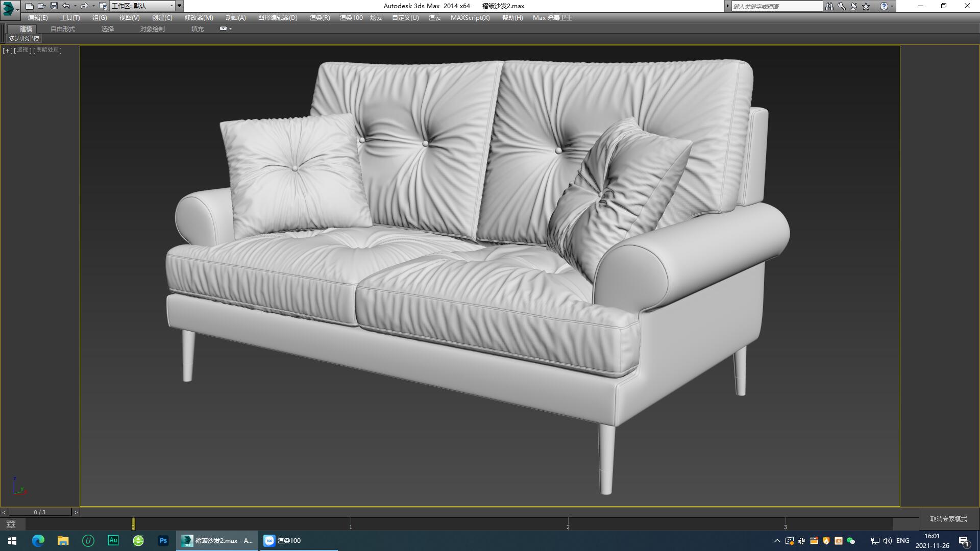Toggle the favorites star icon
The width and height of the screenshot is (980, 551).
coord(866,6)
